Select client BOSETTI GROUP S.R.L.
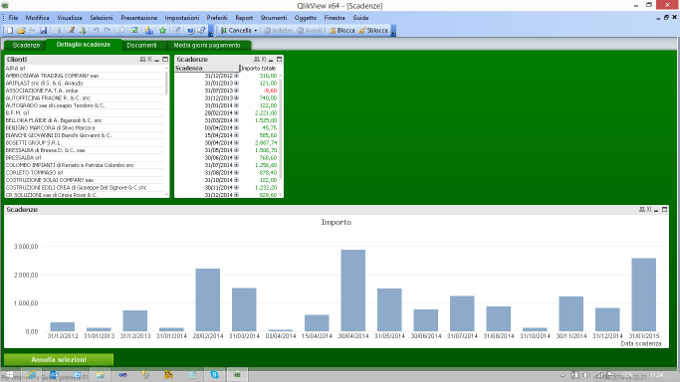This screenshot has height=382, width=680. coord(84,143)
